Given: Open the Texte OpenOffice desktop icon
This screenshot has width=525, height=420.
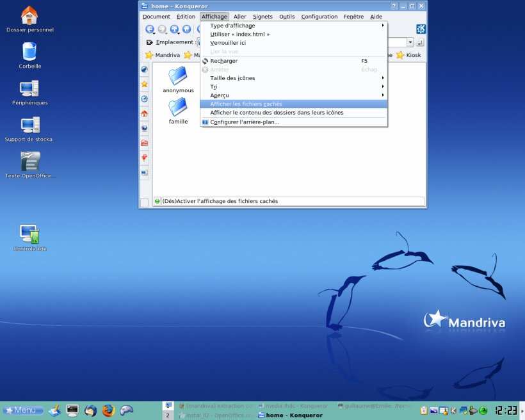Looking at the screenshot, I should (x=30, y=165).
